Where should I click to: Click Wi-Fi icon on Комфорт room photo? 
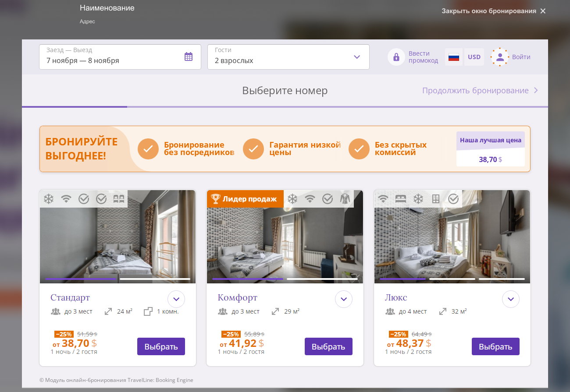(x=310, y=199)
